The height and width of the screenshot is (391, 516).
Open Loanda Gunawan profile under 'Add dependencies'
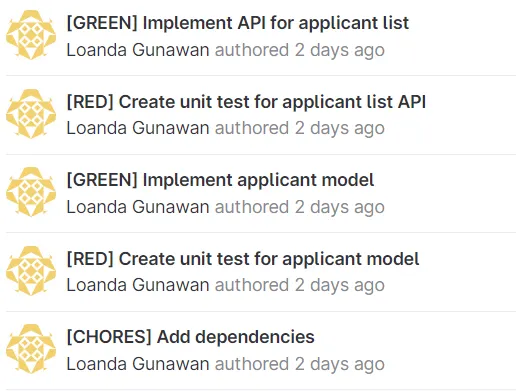138,364
